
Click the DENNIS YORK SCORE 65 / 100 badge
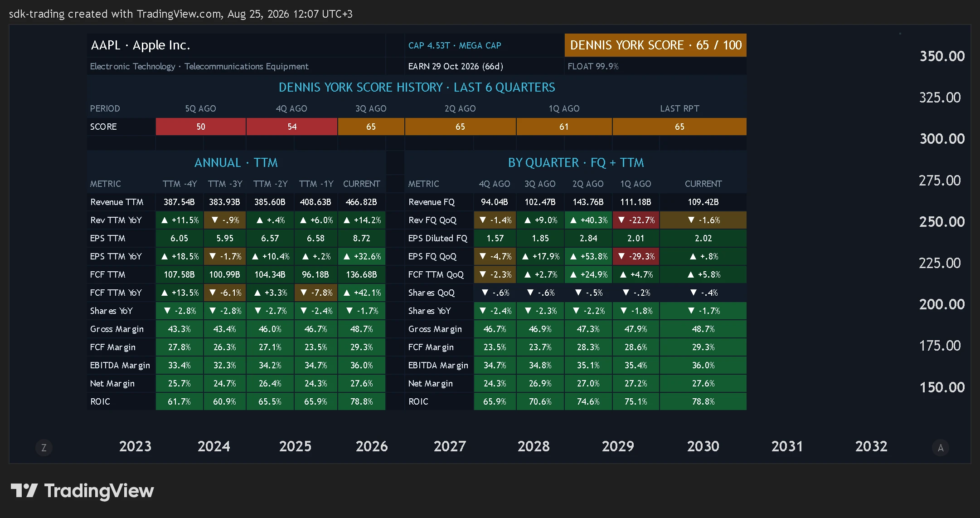click(655, 45)
